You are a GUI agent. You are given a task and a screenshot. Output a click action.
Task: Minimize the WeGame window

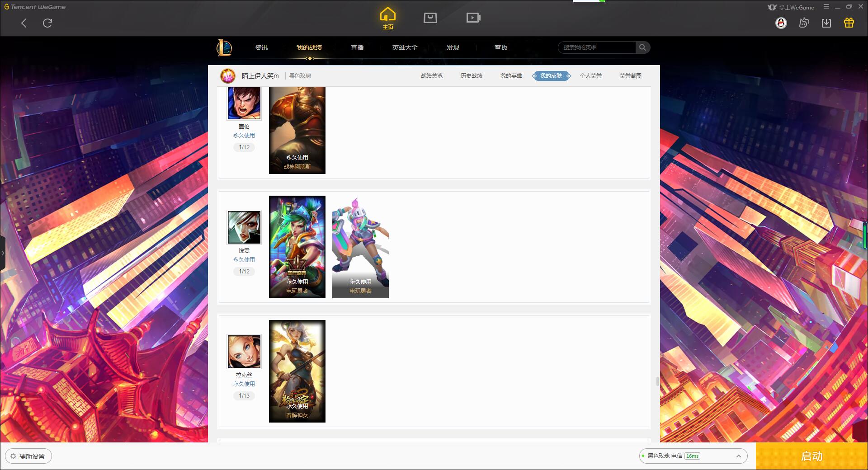coord(838,7)
